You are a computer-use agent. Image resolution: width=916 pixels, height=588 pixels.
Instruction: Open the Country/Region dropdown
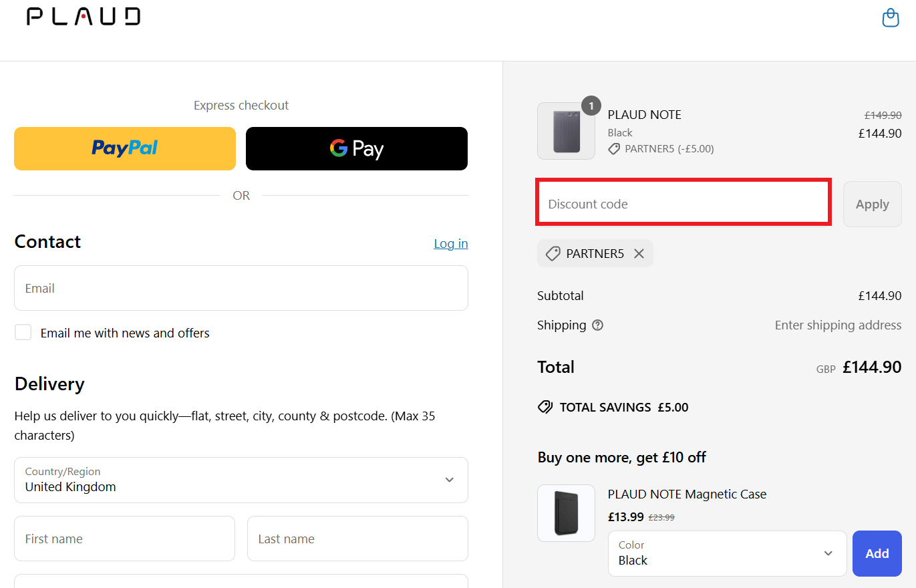[241, 480]
